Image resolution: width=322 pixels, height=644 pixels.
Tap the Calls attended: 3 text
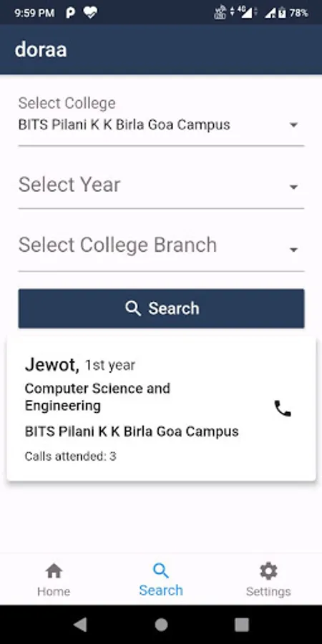click(70, 456)
